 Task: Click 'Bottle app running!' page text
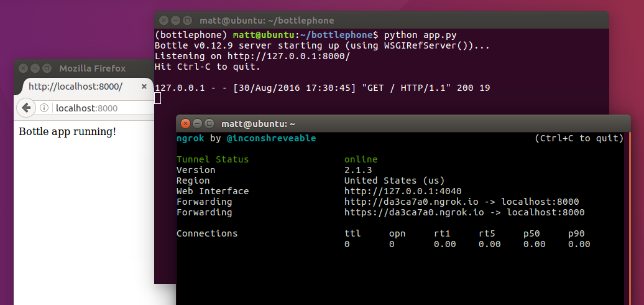click(x=67, y=132)
